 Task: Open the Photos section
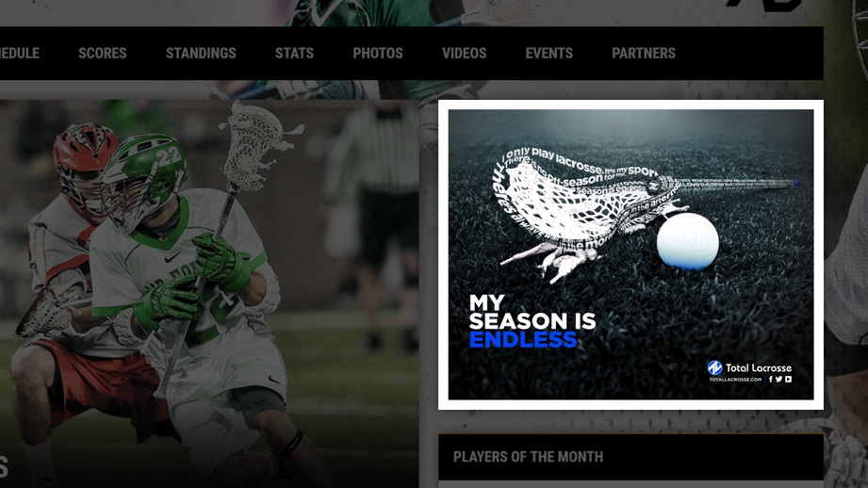pyautogui.click(x=378, y=53)
